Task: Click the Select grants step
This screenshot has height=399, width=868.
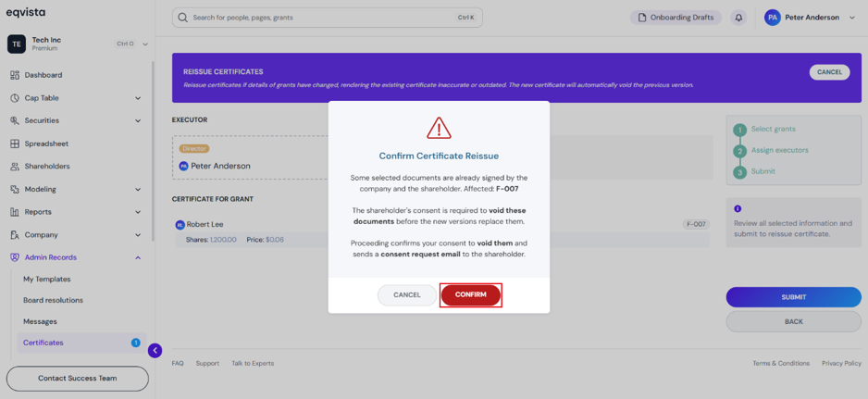Action: coord(773,129)
